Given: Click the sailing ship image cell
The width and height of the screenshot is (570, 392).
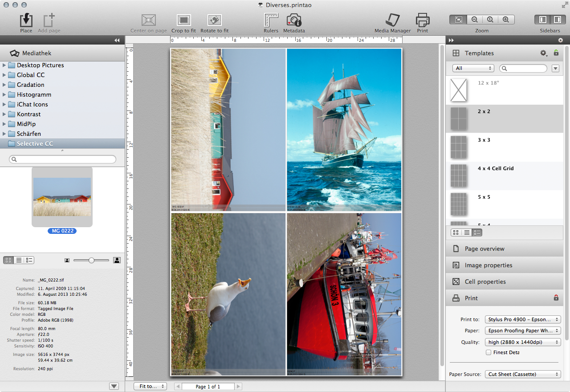Looking at the screenshot, I should [x=344, y=130].
